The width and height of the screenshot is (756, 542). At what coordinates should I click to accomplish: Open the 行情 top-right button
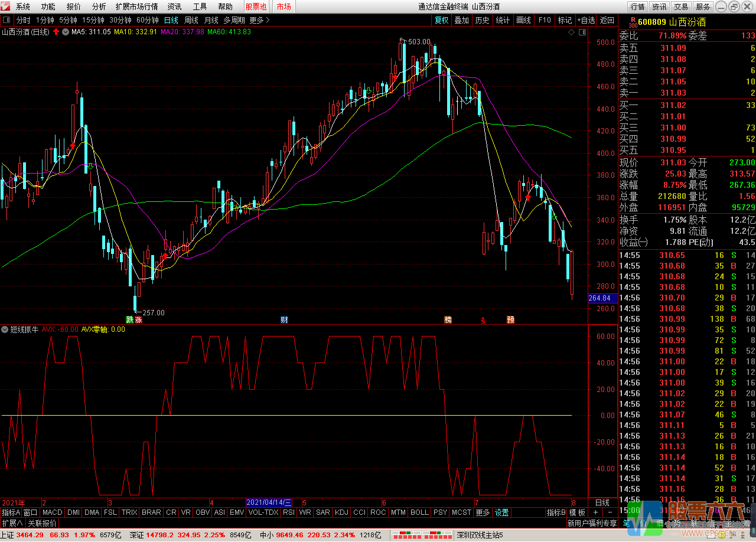(637, 6)
